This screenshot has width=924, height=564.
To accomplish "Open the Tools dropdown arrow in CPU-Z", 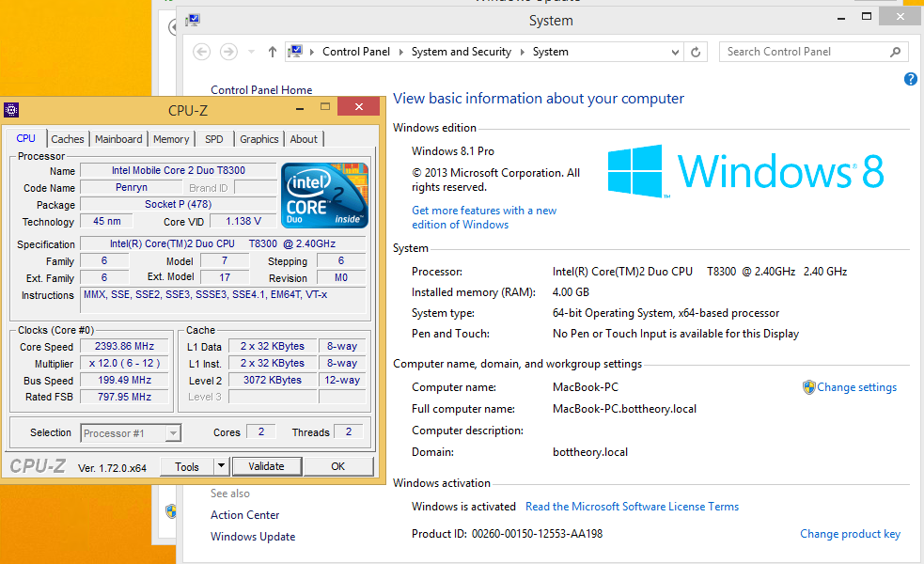I will 221,466.
